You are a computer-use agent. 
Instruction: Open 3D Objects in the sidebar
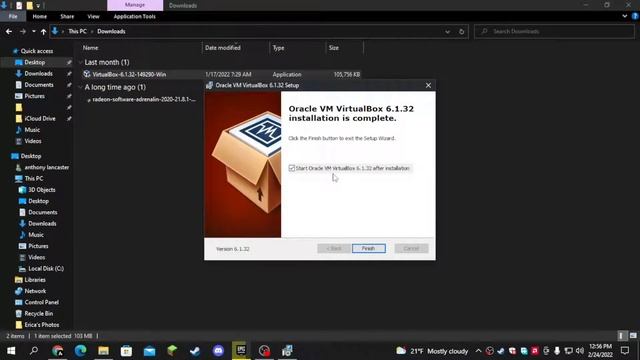coord(42,190)
